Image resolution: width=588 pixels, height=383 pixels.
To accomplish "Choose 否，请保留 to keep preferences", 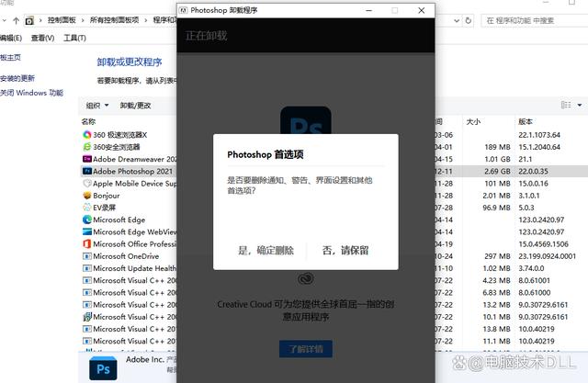I will 345,251.
